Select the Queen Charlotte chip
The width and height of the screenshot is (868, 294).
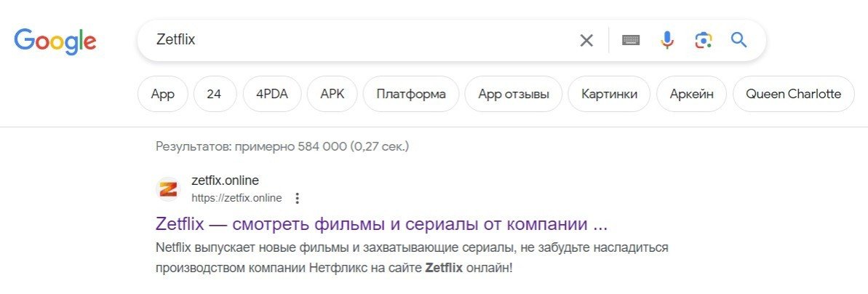tap(793, 94)
